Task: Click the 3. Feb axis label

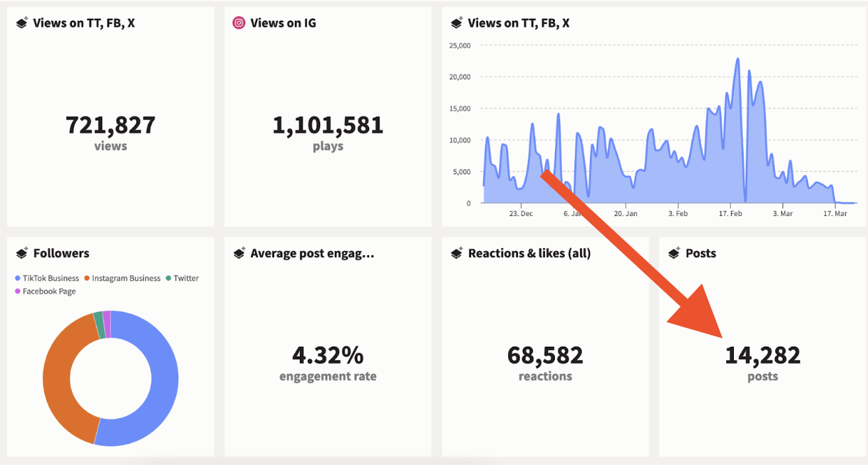Action: point(678,214)
